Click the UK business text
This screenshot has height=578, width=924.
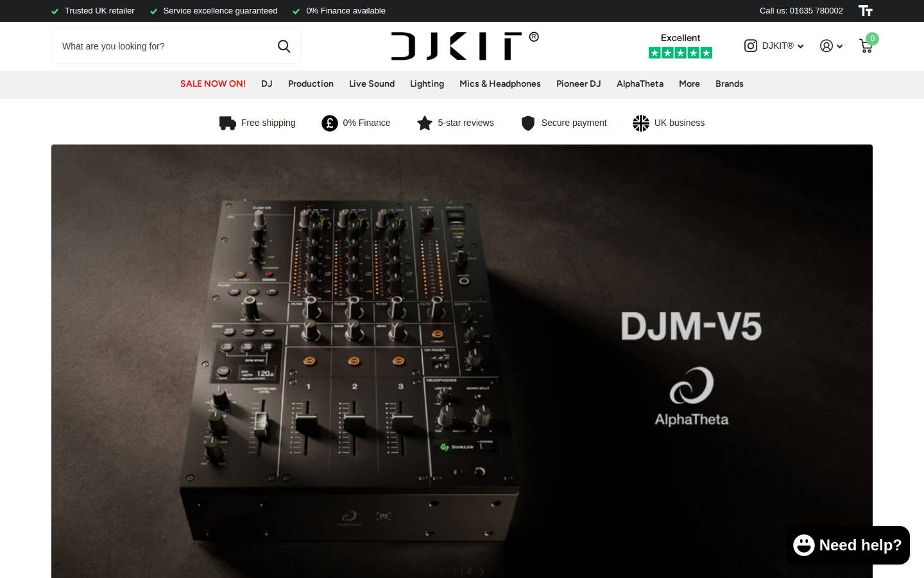click(x=679, y=123)
